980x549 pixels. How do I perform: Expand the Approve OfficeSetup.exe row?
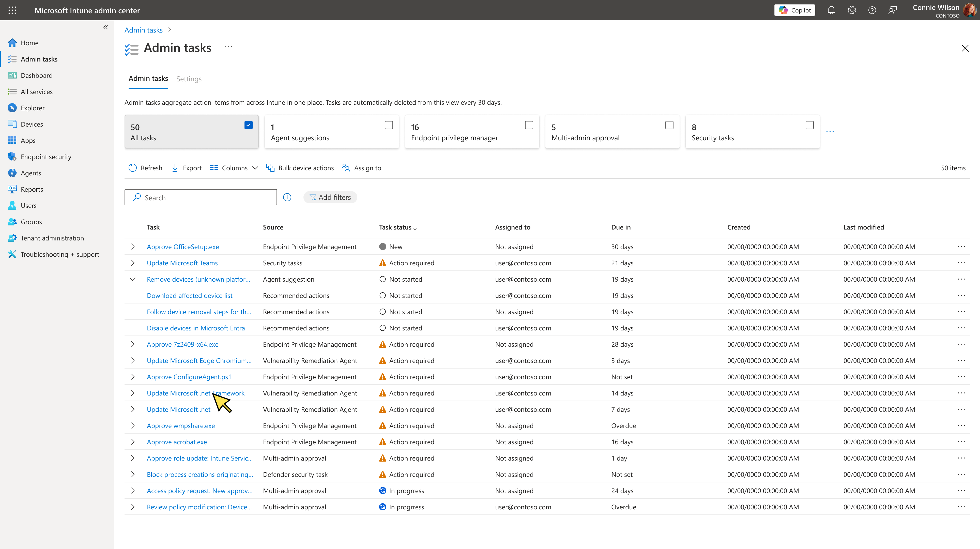click(x=132, y=247)
